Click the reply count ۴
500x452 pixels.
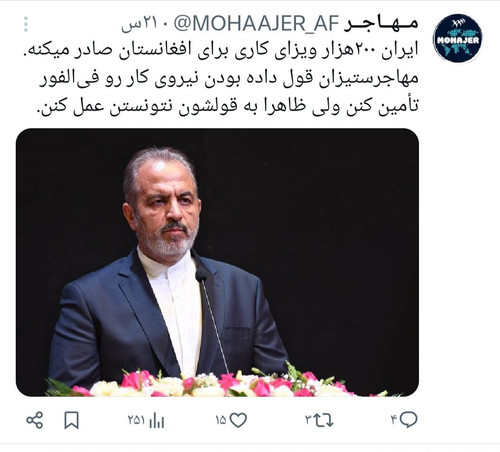[394, 420]
